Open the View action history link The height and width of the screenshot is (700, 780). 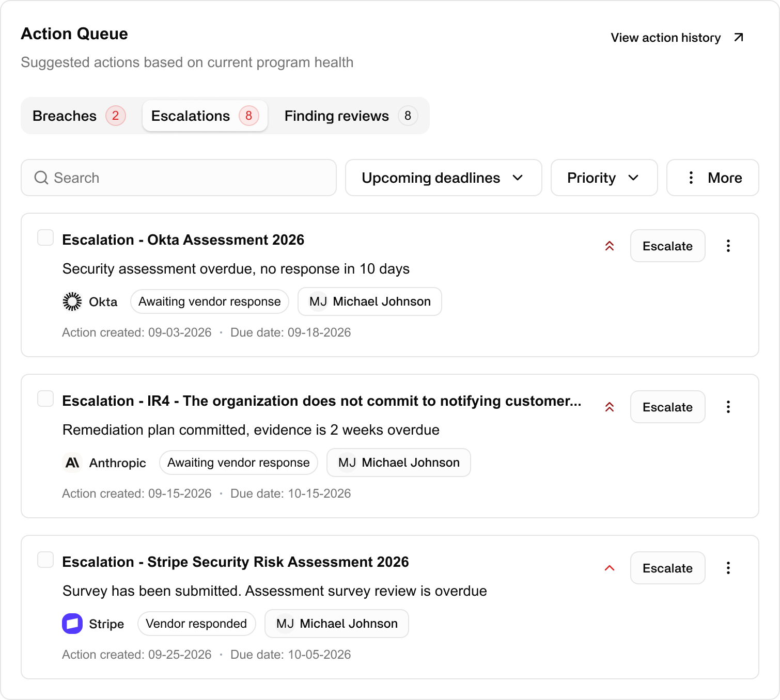677,38
